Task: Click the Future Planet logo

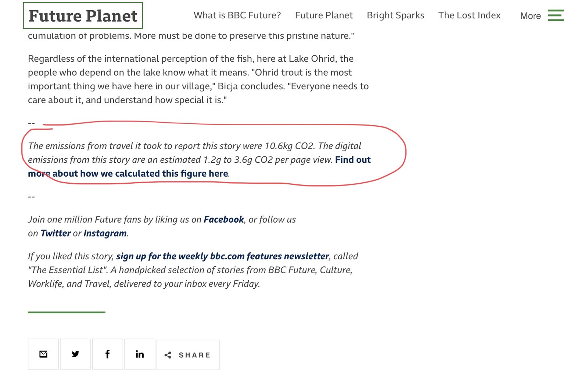Action: tap(83, 15)
